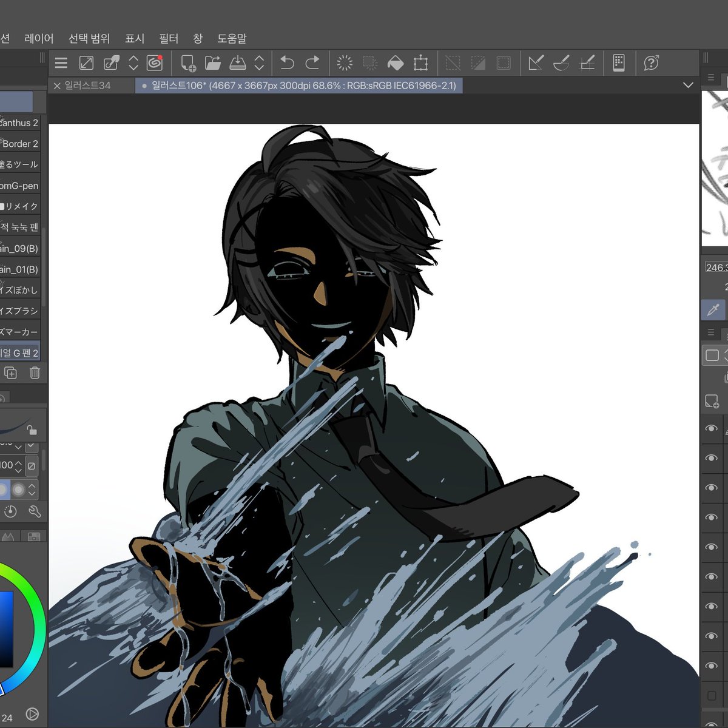Expand brush tip options chevron

(x=32, y=489)
